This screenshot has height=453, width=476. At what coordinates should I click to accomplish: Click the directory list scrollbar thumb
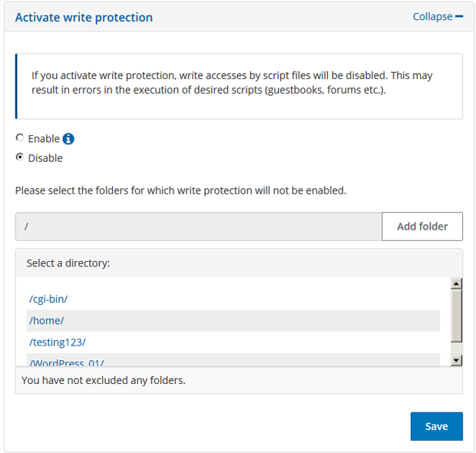(x=456, y=315)
